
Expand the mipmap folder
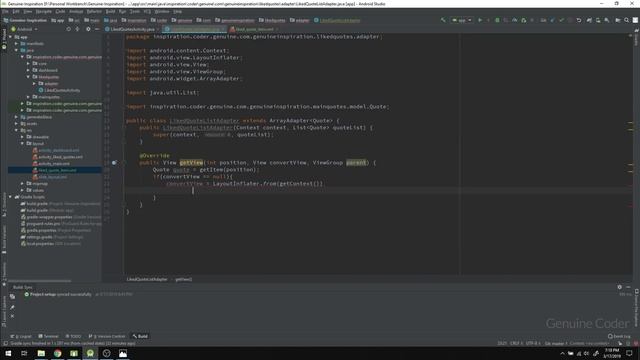22,184
